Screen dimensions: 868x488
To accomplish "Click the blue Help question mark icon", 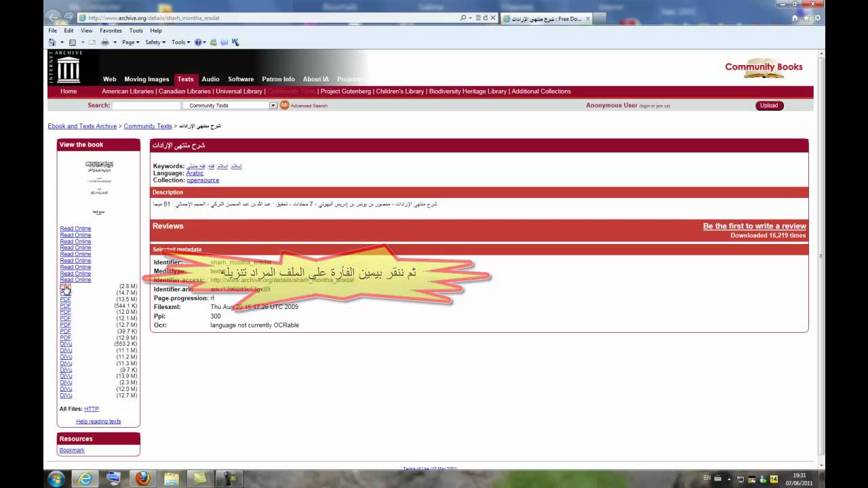I will coord(198,42).
